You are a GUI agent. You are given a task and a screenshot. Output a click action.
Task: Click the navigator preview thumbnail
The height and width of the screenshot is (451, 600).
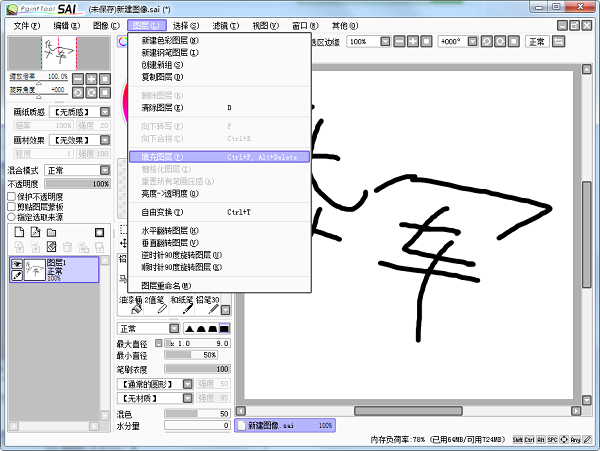coord(59,53)
